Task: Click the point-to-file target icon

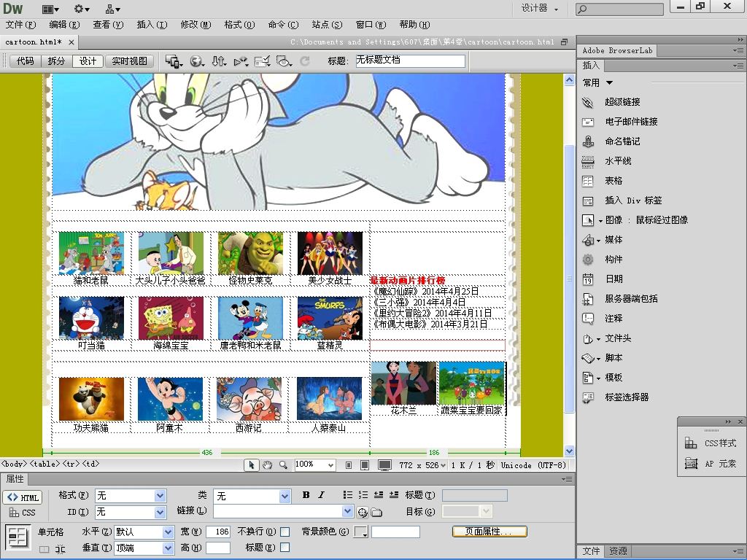Action: 363,512
